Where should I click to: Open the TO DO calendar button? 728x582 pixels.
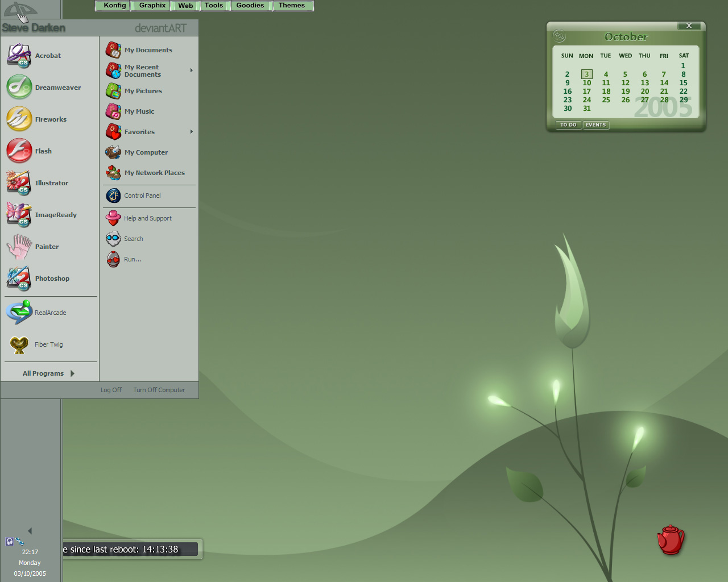[568, 125]
